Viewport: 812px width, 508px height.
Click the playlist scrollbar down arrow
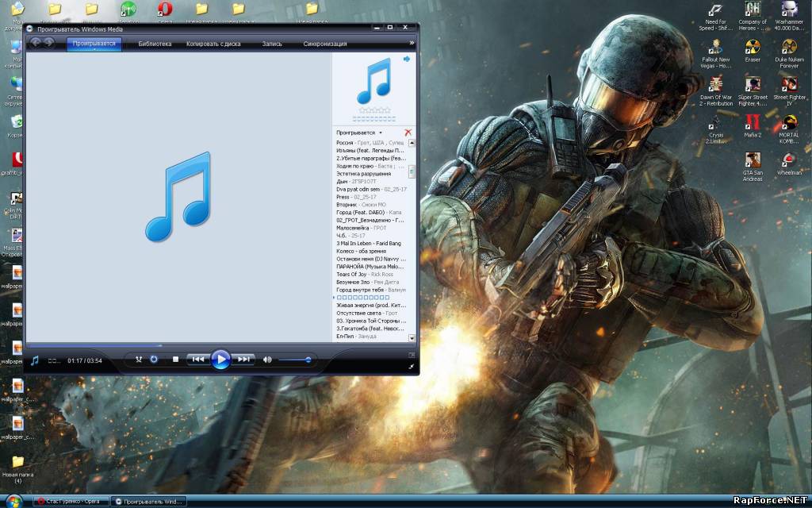point(412,338)
